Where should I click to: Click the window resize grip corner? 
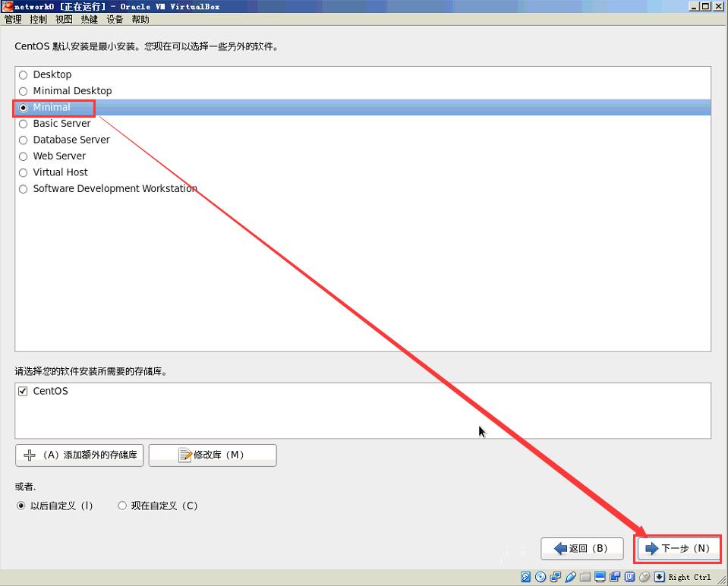click(x=722, y=579)
